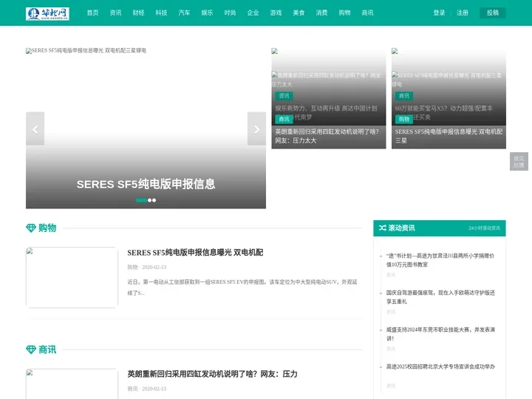
Task: Click the 购物 tag on right featured card
Action: tap(403, 119)
